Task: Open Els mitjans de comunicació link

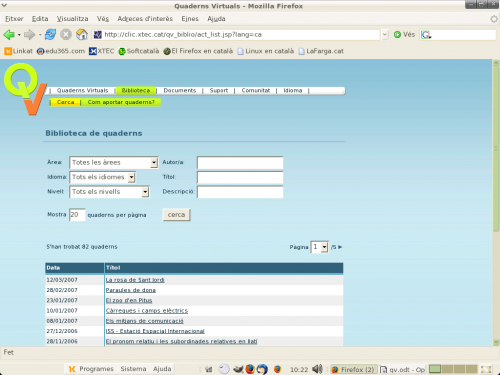Action: coord(145,321)
